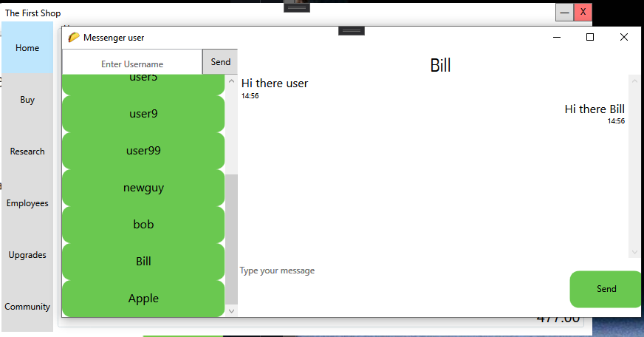
Task: Click The First Shop window top grip handle
Action: tap(297, 8)
